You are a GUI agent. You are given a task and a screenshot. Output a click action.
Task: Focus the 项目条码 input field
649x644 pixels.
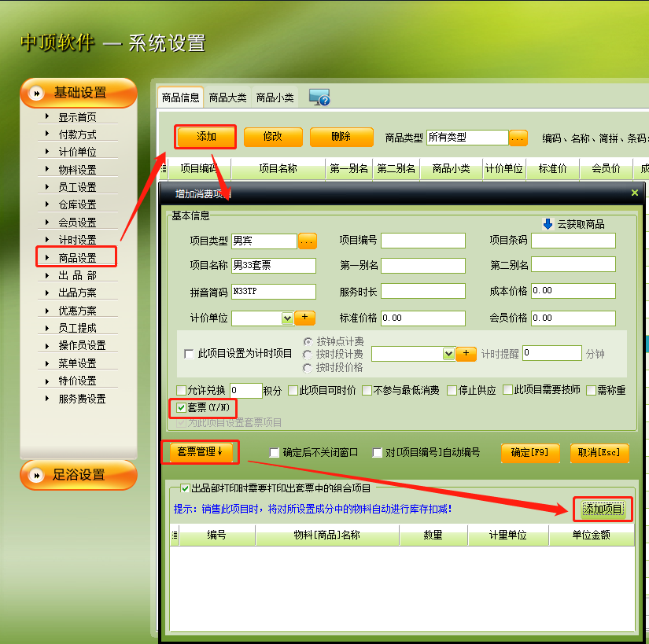click(x=573, y=241)
